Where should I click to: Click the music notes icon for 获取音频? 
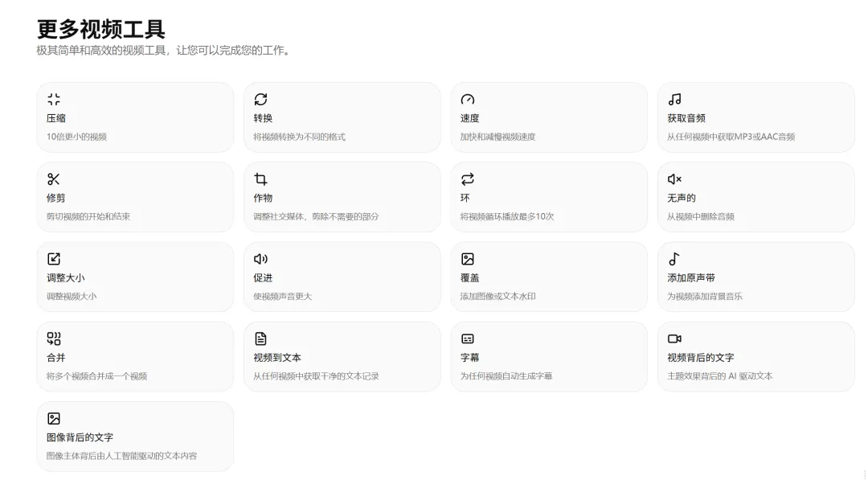click(674, 99)
